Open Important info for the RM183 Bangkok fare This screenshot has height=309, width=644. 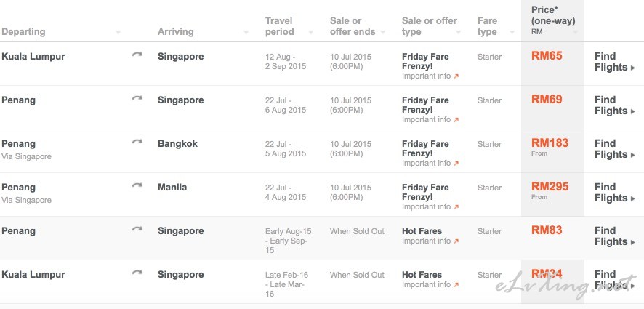430,163
